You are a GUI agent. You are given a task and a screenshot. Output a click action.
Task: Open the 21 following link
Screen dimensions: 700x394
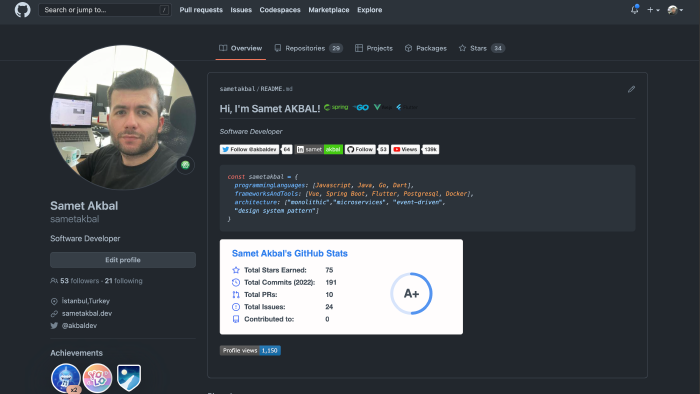(124, 281)
